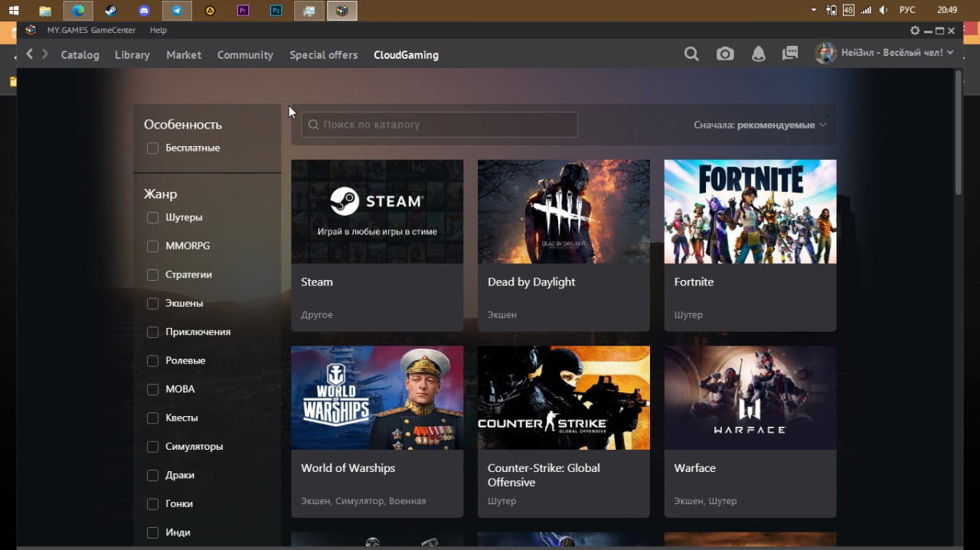Open the Counter-Strike card image

pyautogui.click(x=563, y=398)
